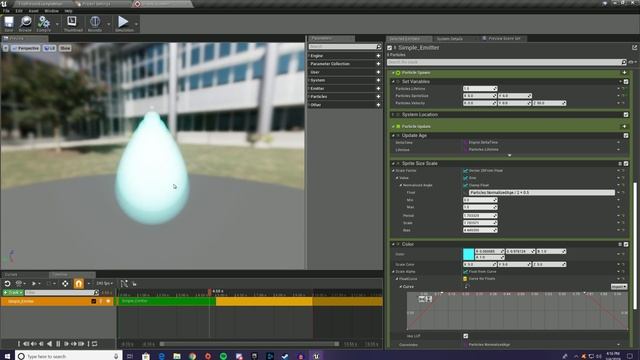Click the green Track add button
The height and width of the screenshot is (360, 640).
click(13, 292)
